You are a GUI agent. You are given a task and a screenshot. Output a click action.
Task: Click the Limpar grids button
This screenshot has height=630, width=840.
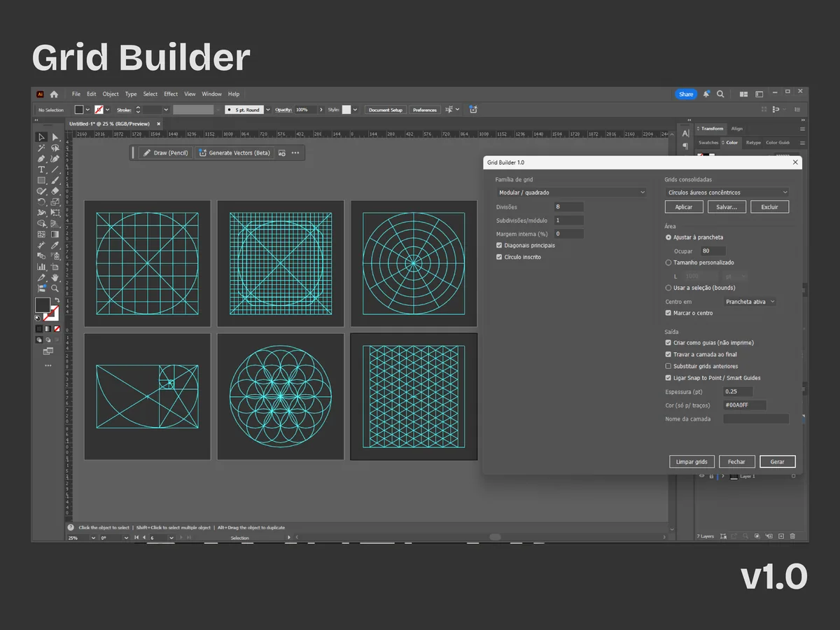tap(692, 461)
